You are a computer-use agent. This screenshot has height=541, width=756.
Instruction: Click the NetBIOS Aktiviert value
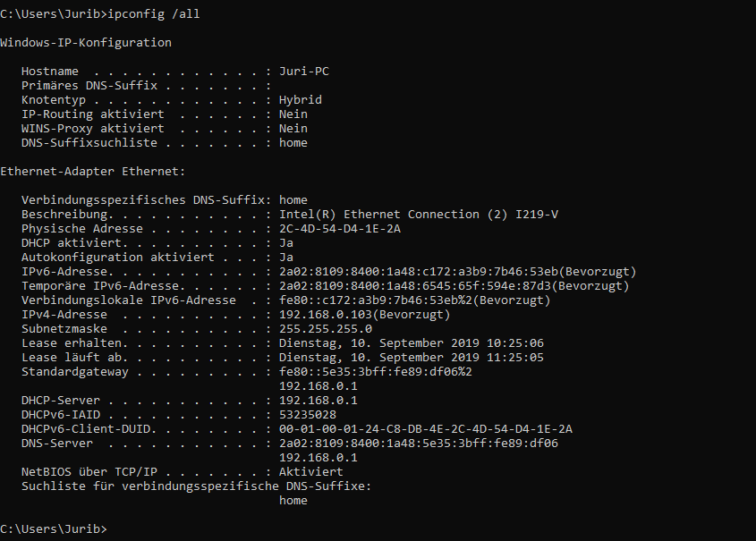311,472
